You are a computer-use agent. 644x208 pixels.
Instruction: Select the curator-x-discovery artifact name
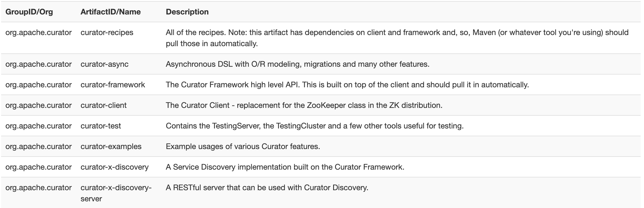click(114, 167)
